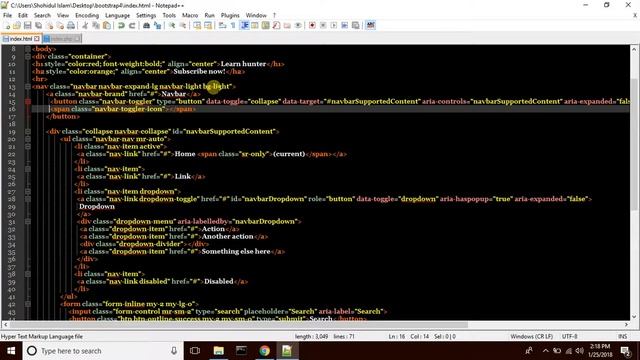Click the ABC spell check toolbar icon
The width and height of the screenshot is (640, 360).
370,25
